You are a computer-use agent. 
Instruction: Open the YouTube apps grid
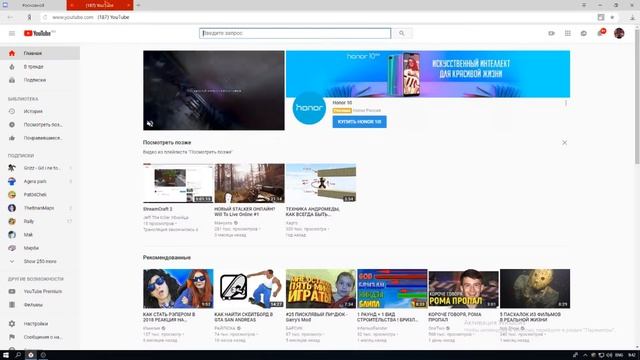[568, 33]
